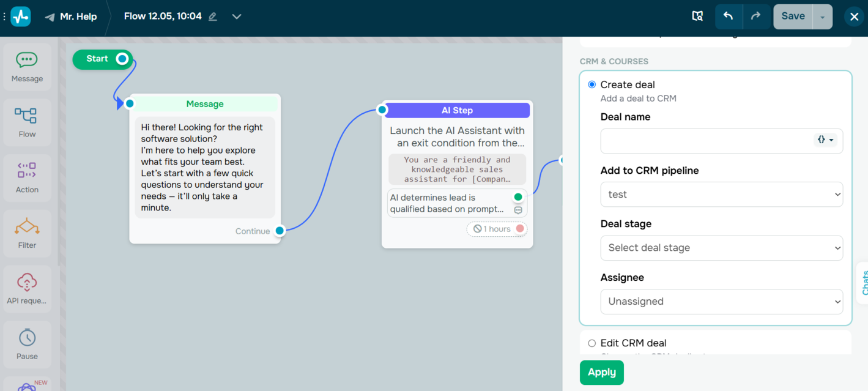Open the flow name version menu

tap(237, 17)
